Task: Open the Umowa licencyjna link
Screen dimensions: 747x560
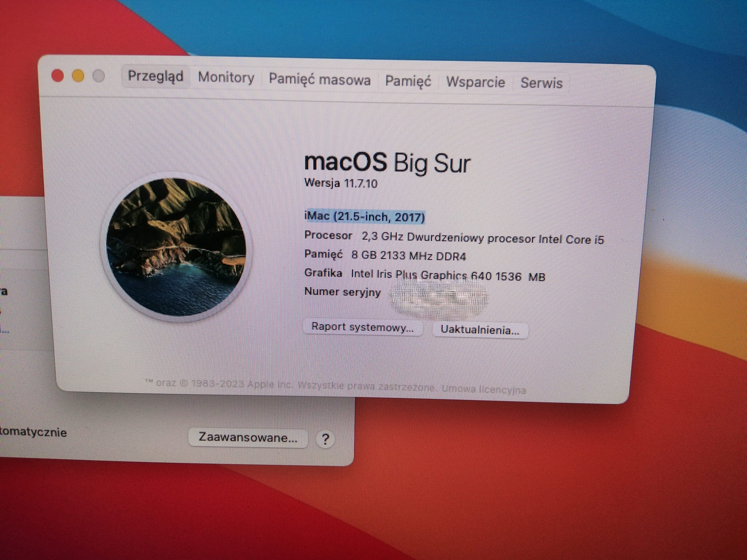Action: pos(484,389)
